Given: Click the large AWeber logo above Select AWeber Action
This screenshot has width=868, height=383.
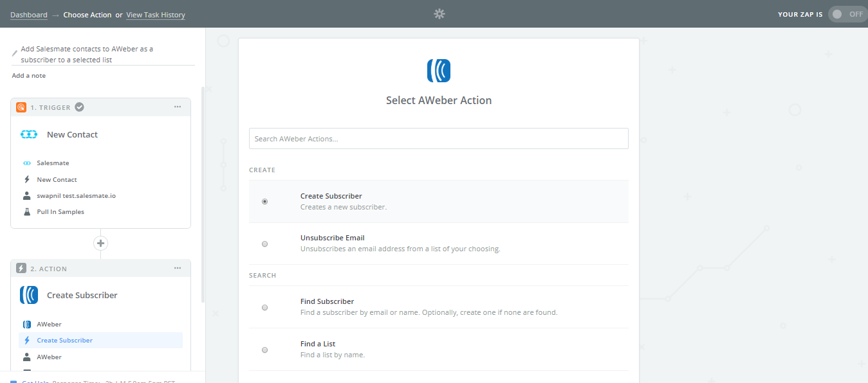Looking at the screenshot, I should [439, 71].
